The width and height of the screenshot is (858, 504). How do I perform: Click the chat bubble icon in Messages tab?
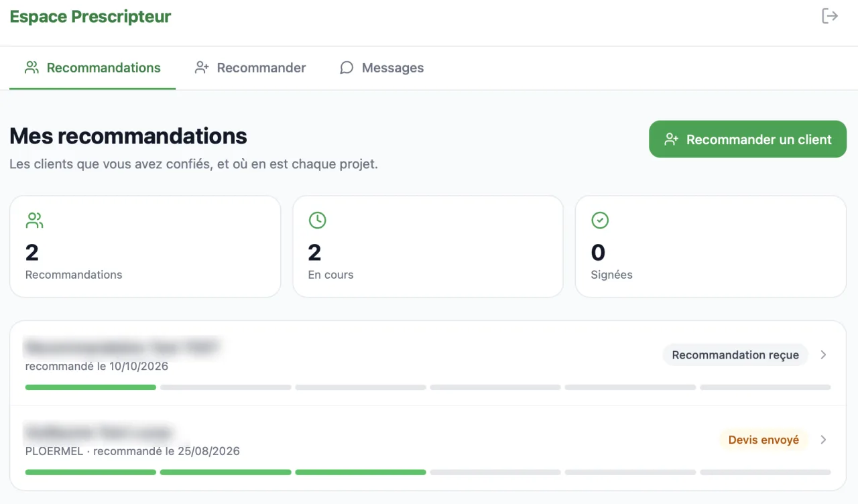coord(347,68)
